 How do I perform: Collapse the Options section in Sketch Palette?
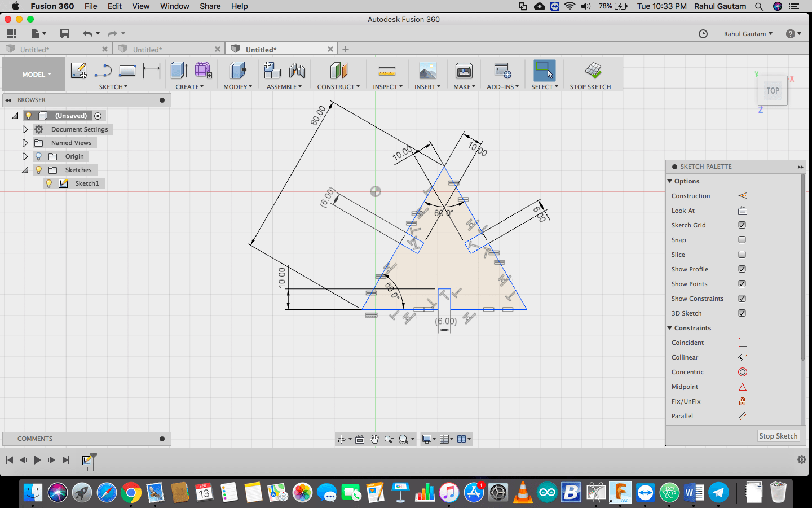click(670, 181)
